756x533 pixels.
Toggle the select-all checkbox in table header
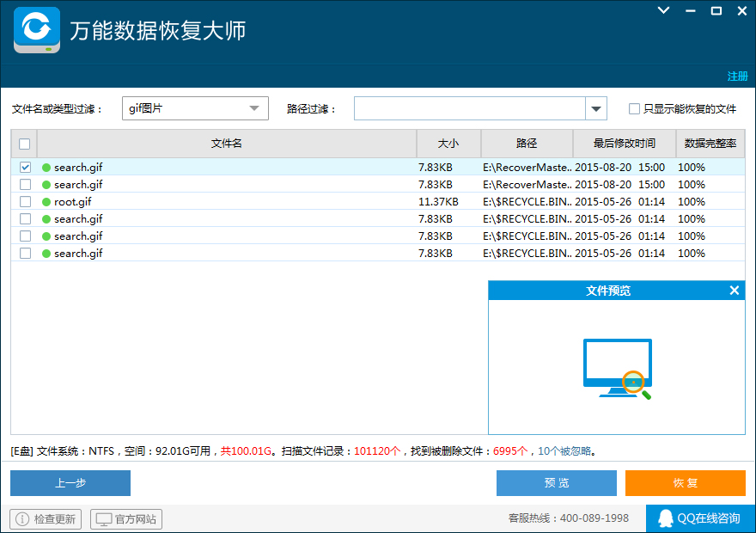point(24,144)
